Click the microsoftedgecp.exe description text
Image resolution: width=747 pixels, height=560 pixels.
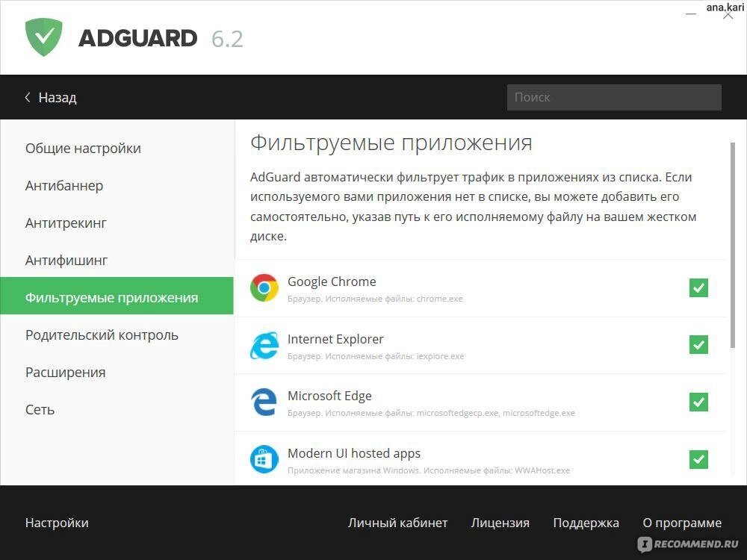click(431, 413)
